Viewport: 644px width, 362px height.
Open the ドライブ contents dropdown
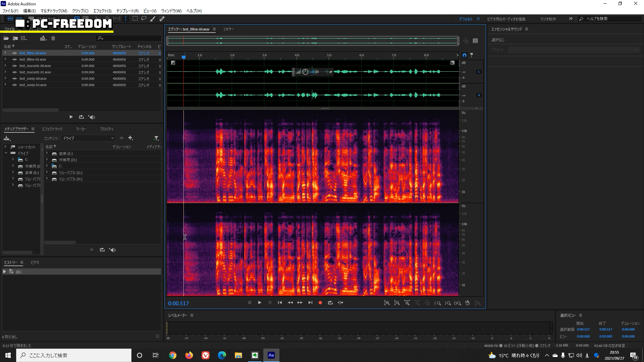89,138
